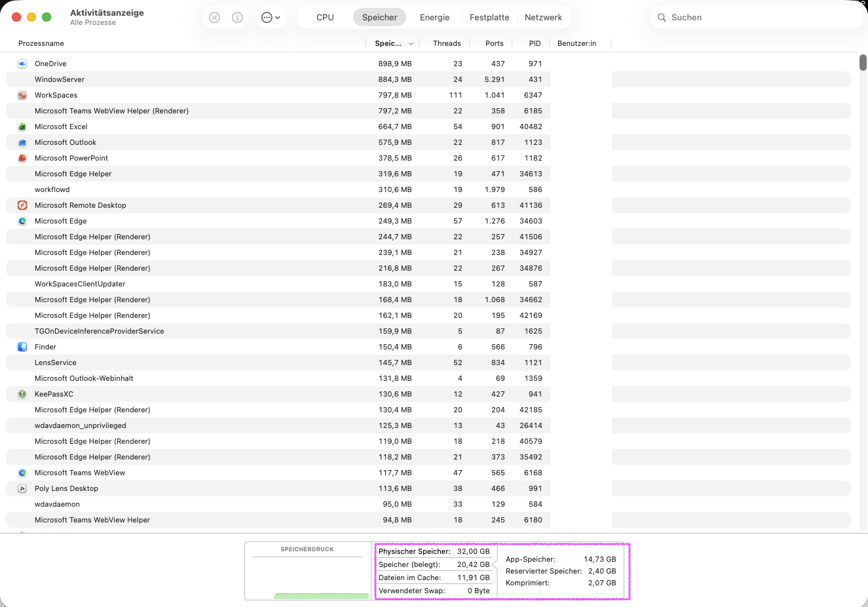This screenshot has height=607, width=868.
Task: Click the Komprimiert 2,07 GB entry
Action: pyautogui.click(x=561, y=583)
